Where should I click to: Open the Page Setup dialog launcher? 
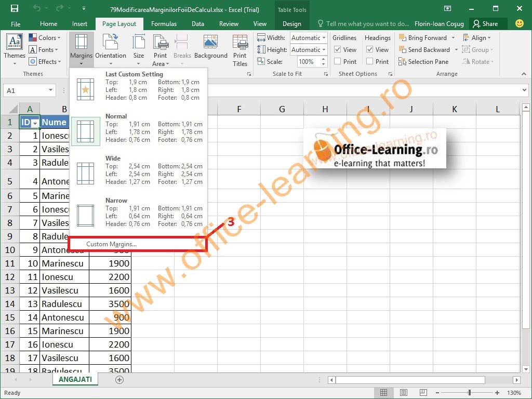click(x=249, y=74)
